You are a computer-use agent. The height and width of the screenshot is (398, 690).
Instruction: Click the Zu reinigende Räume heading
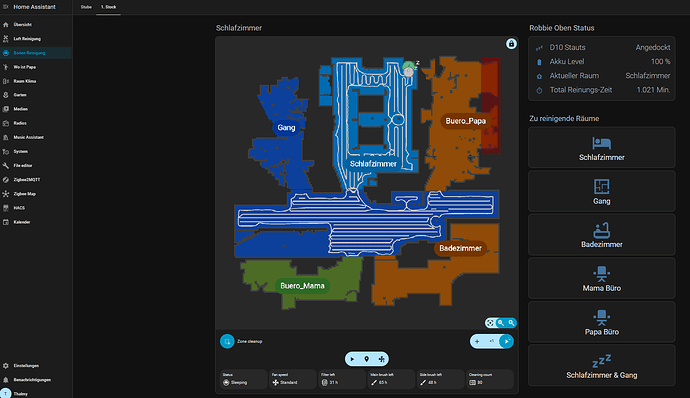[564, 118]
